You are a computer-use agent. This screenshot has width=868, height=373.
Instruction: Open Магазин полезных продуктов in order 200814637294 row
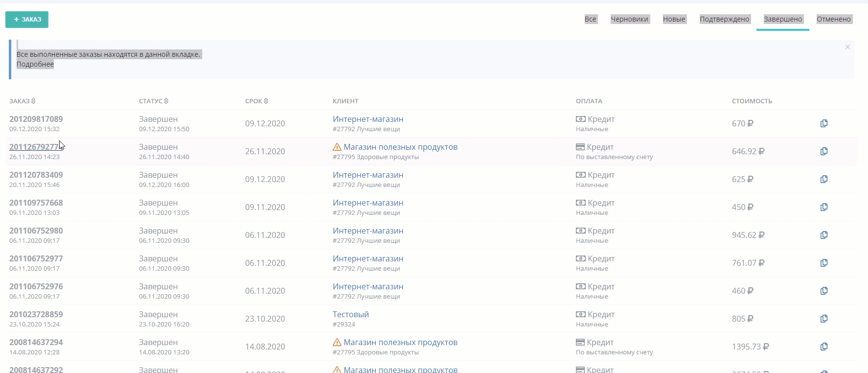[401, 342]
